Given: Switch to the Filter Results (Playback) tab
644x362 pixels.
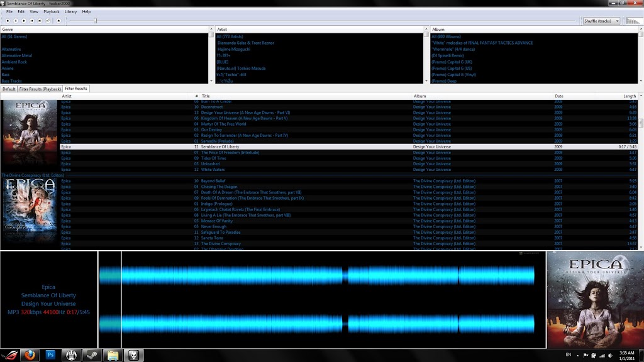Looking at the screenshot, I should pos(40,89).
